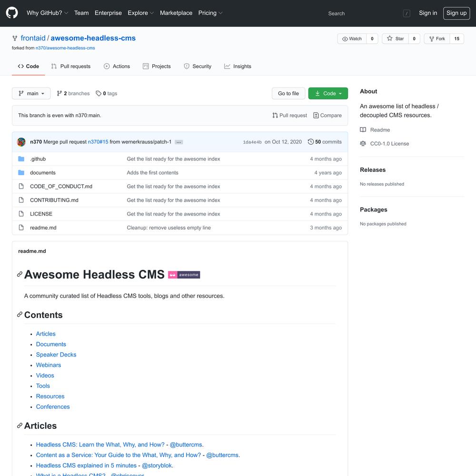Click the book icon next to Readme
The width and height of the screenshot is (476, 476).
tap(363, 130)
